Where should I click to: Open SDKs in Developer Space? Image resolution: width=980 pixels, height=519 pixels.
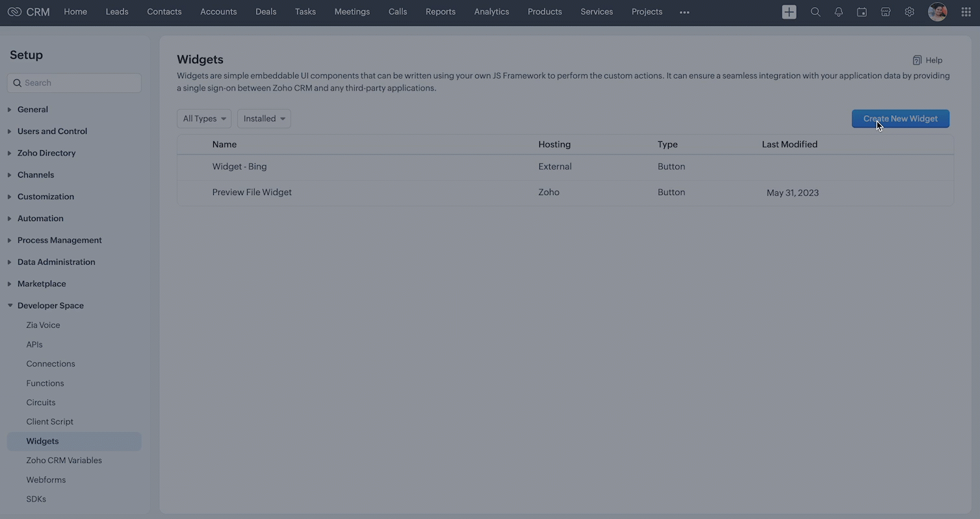coord(36,499)
